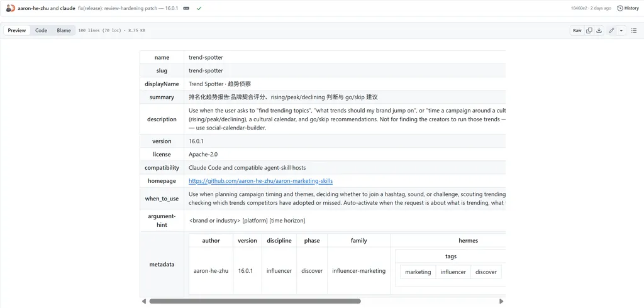
Task: Select the 'slug' row header
Action: click(162, 70)
